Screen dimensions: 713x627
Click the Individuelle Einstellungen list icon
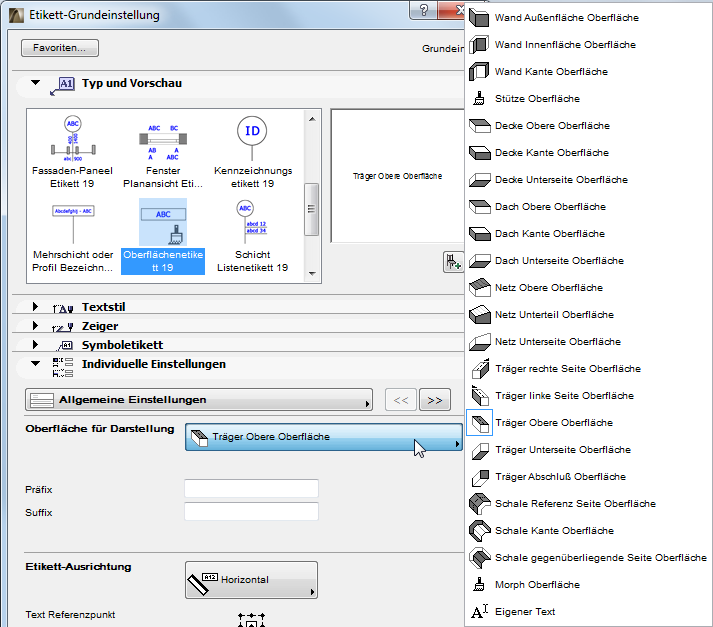point(63,367)
